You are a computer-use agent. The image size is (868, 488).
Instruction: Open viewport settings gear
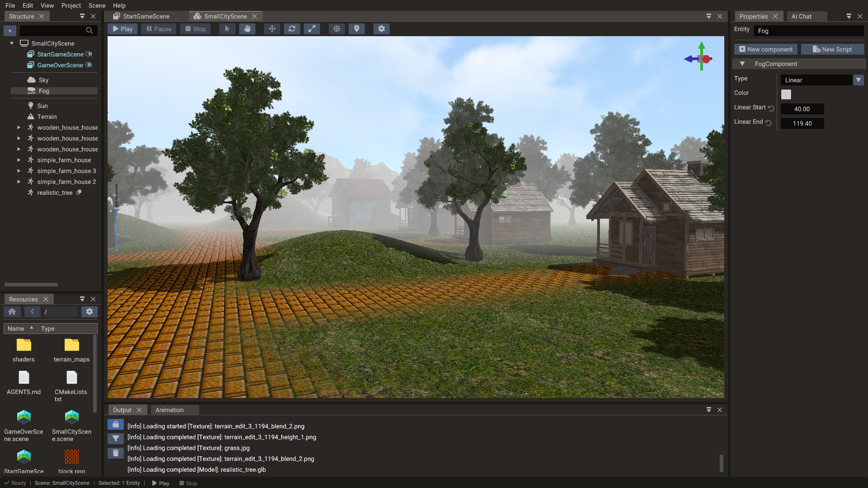point(382,29)
